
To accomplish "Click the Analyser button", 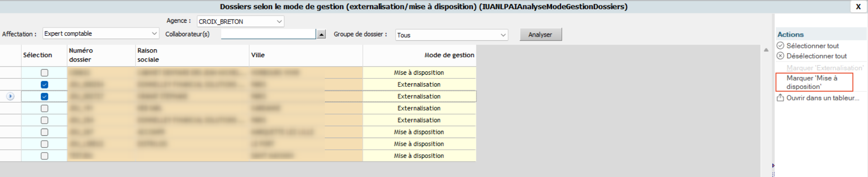I will coord(541,34).
